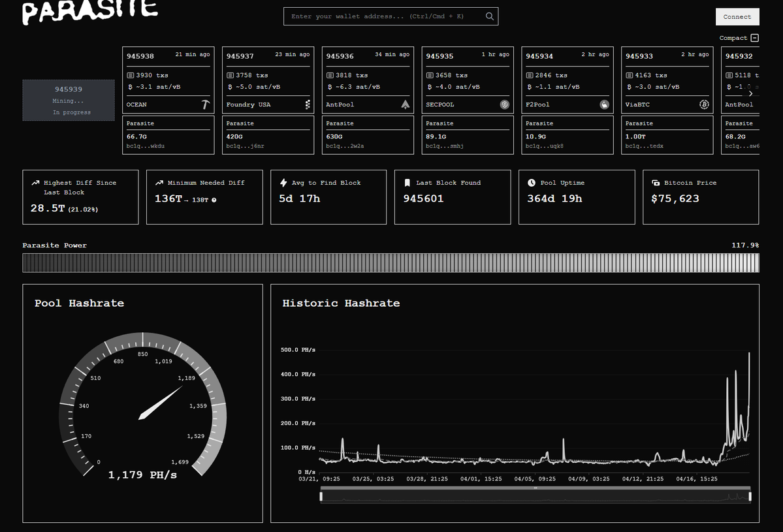Click address bc1q...uqk8
783x532 pixels.
tap(544, 146)
